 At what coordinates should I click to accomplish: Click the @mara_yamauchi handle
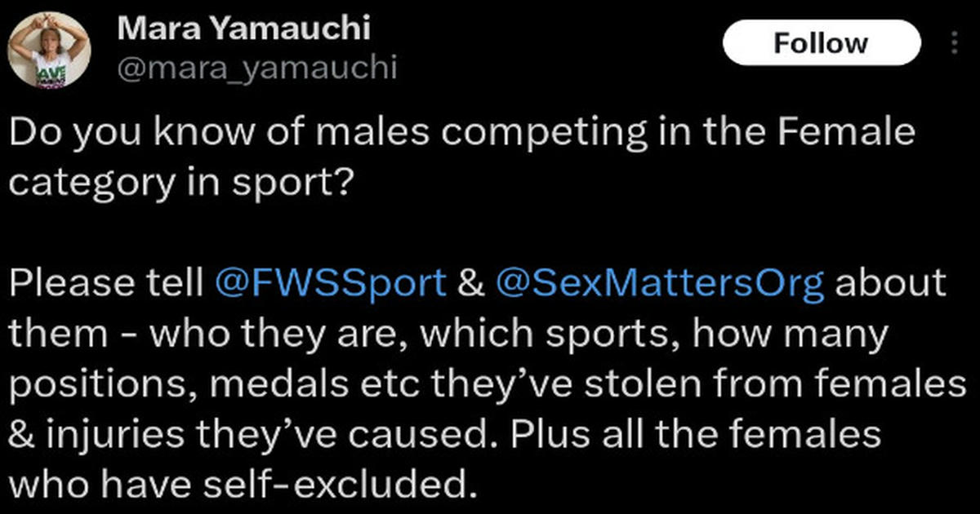click(257, 68)
